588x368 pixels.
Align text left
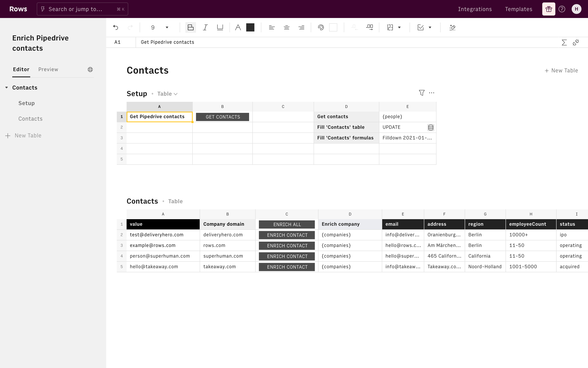click(x=272, y=28)
